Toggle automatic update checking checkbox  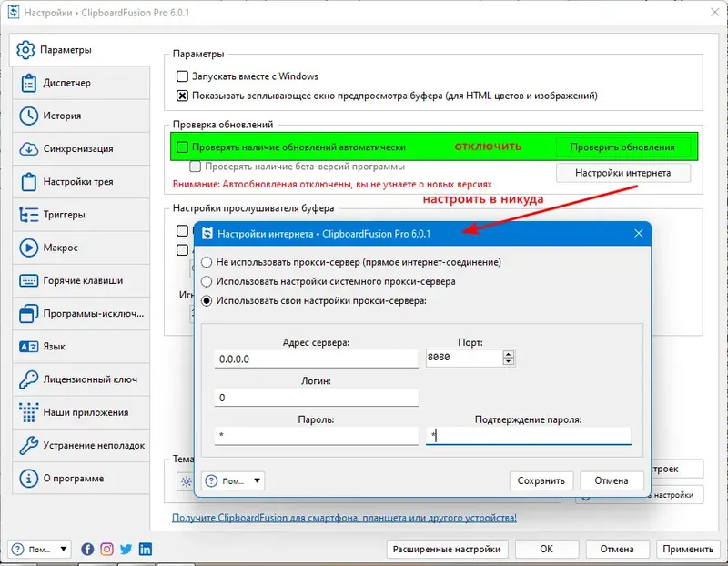click(183, 147)
